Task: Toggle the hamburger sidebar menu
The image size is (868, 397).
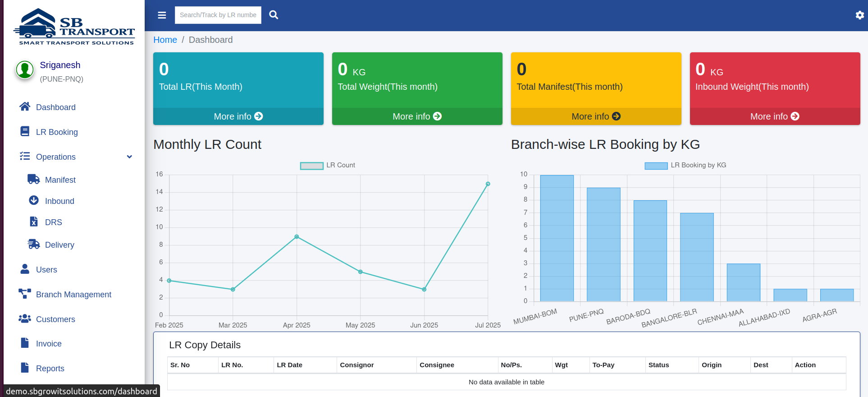Action: pos(162,15)
